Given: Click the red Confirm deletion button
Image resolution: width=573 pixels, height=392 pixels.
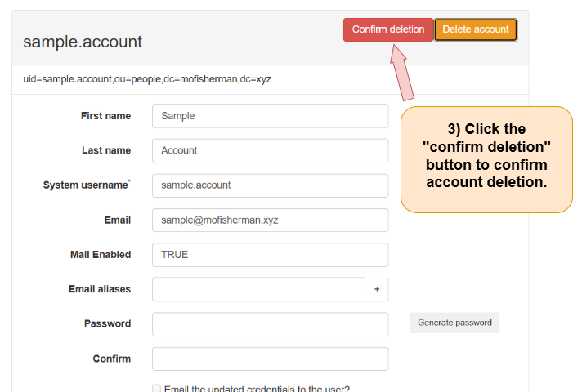Looking at the screenshot, I should point(387,29).
